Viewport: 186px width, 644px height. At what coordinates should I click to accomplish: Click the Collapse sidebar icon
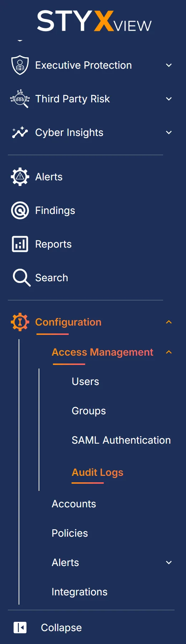pyautogui.click(x=20, y=628)
